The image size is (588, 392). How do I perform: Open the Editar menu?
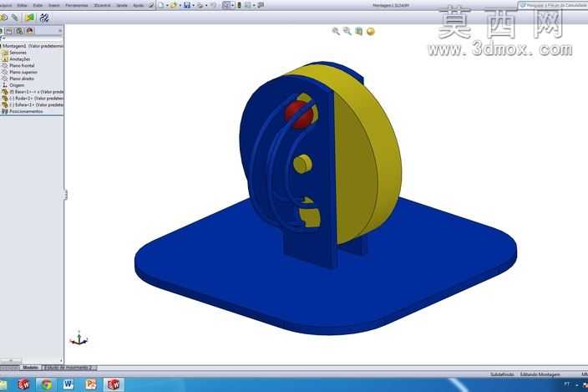[x=22, y=6]
